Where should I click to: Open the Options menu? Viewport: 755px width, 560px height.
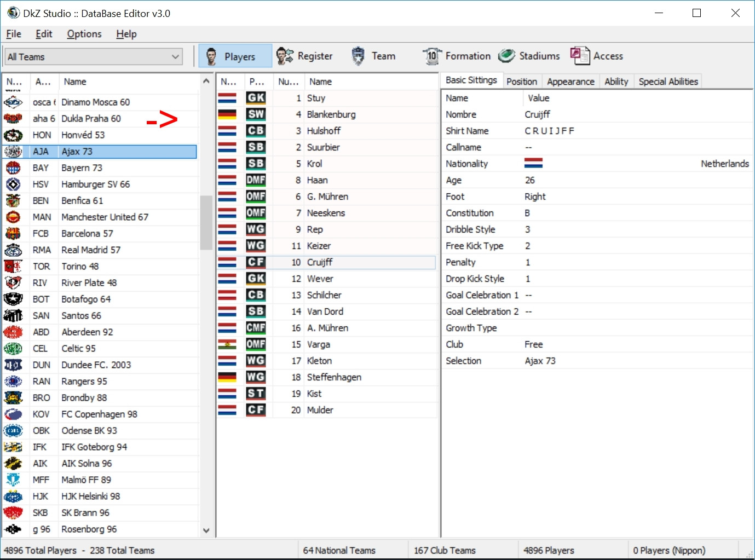[x=84, y=34]
